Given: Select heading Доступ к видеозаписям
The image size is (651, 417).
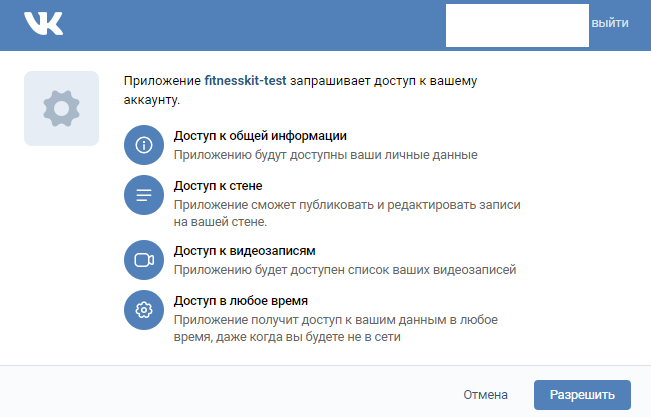Looking at the screenshot, I should point(245,251).
